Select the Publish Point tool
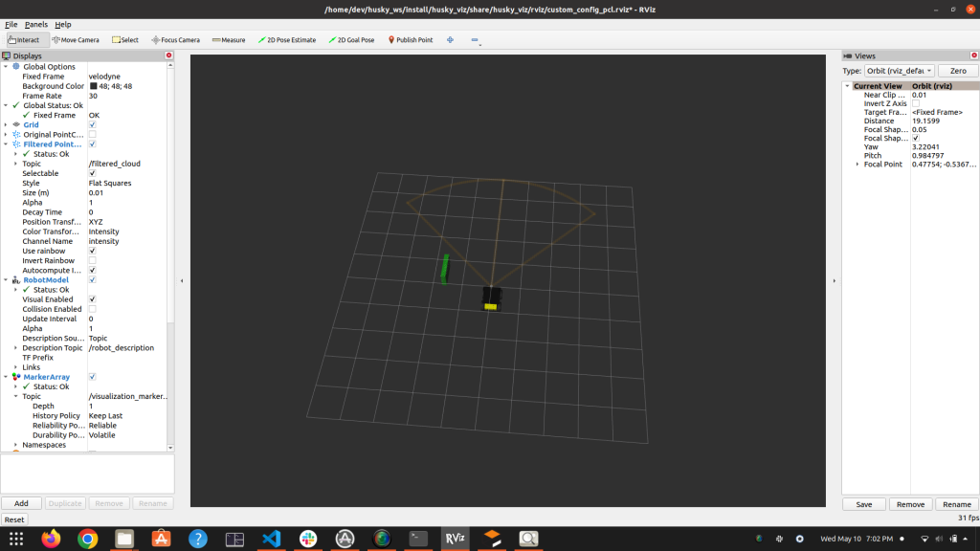980x551 pixels. [x=410, y=40]
